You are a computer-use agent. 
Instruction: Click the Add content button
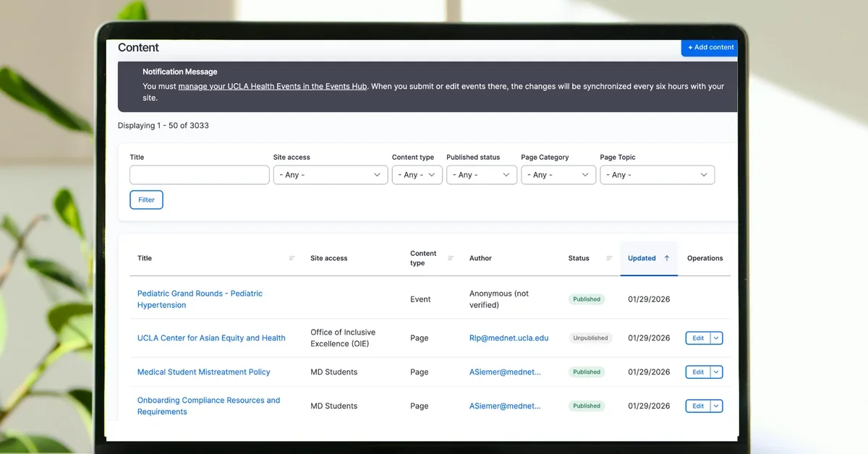pyautogui.click(x=710, y=48)
